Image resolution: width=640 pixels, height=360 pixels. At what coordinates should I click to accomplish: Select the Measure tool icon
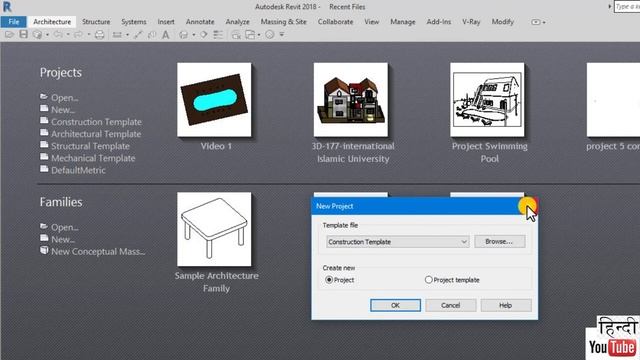117,35
